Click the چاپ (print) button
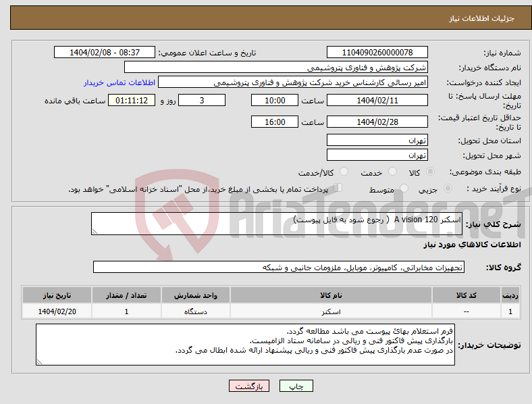Screen dimensions: 532x404 (x=296, y=386)
